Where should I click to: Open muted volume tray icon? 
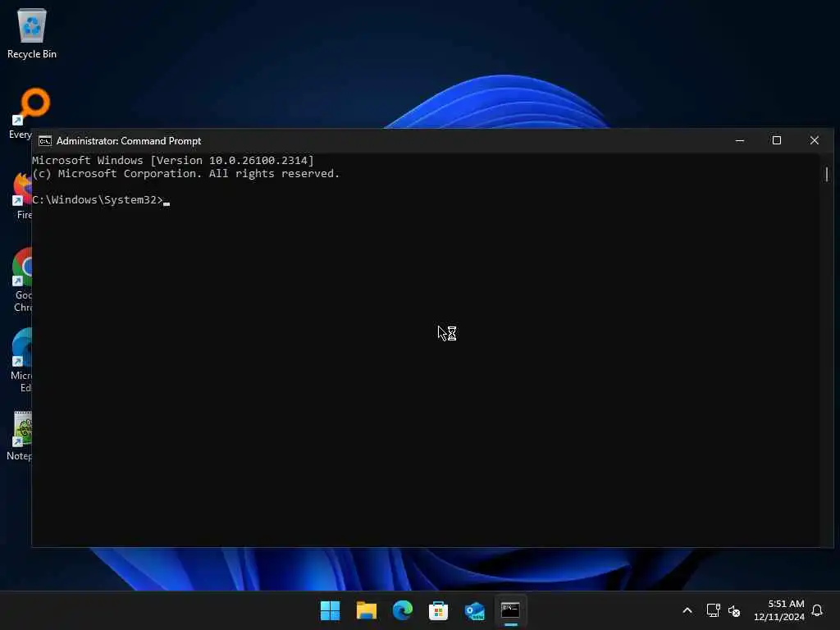click(x=734, y=610)
